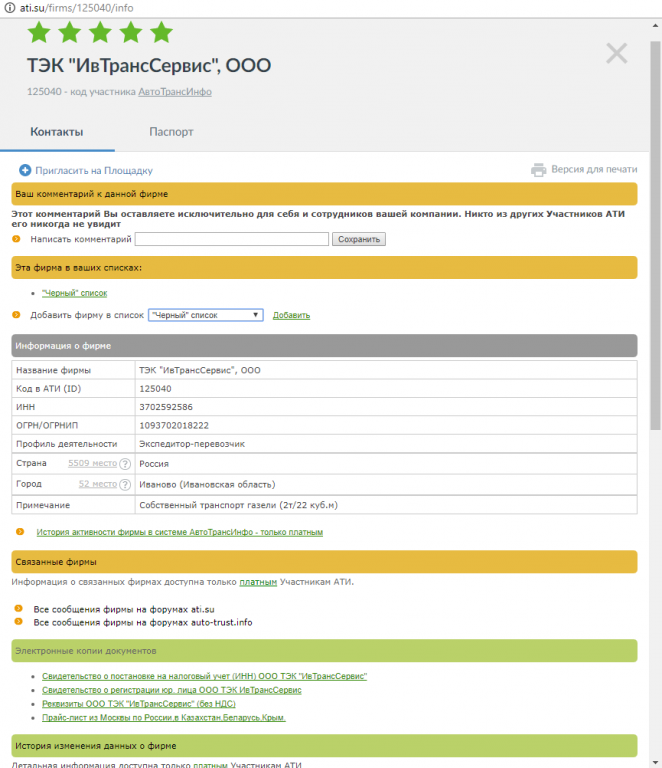Click the Россия country value
The width and height of the screenshot is (662, 768).
[x=154, y=464]
